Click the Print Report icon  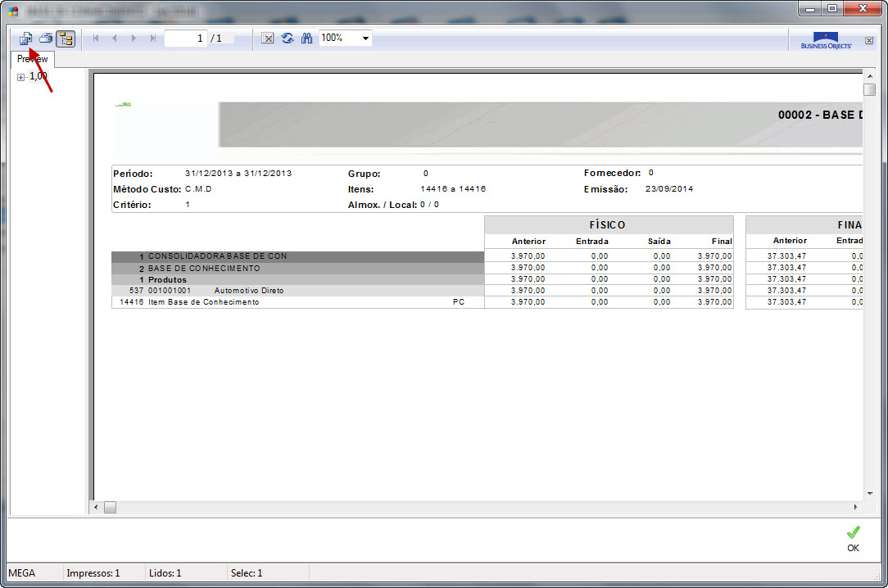pyautogui.click(x=46, y=38)
